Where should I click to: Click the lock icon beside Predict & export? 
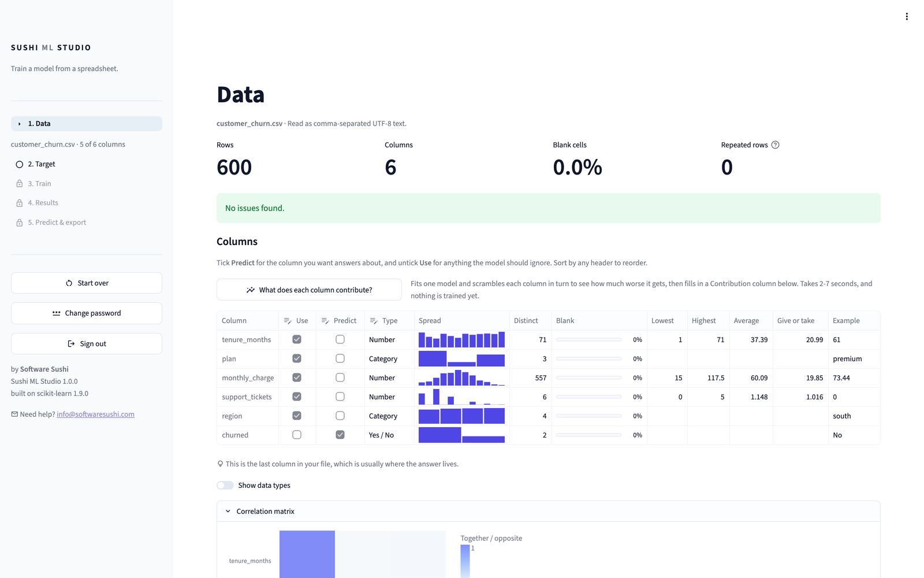pos(20,223)
